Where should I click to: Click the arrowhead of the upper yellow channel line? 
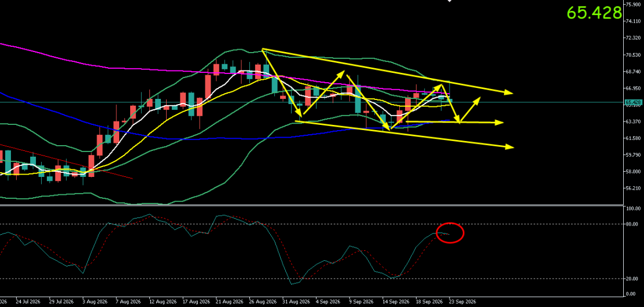(509, 93)
